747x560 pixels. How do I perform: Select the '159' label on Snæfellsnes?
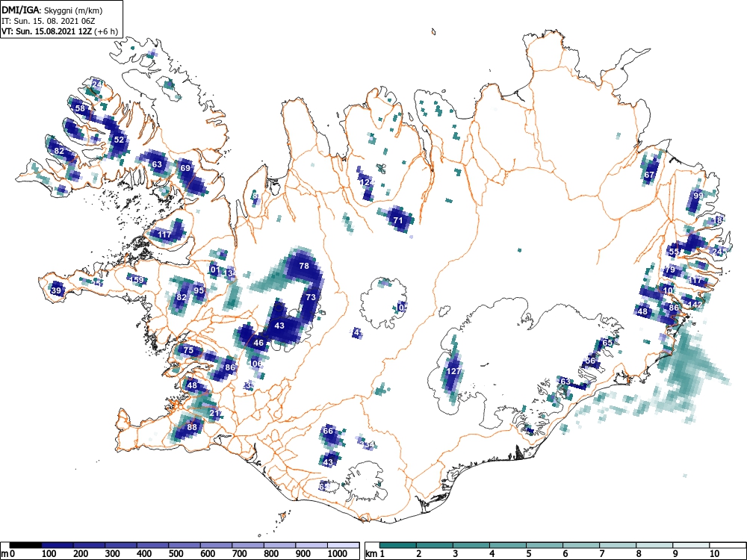point(137,279)
